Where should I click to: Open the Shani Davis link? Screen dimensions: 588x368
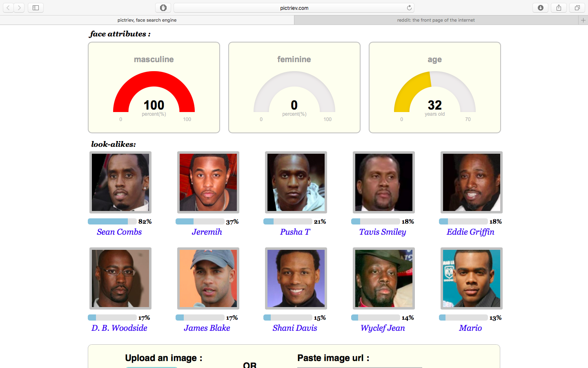295,328
